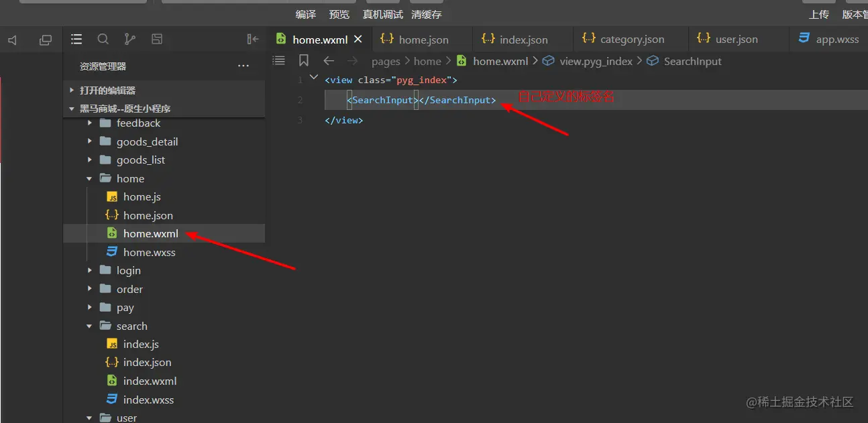The image size is (868, 423).
Task: Collapse the sidebar with the arrow icon
Action: pyautogui.click(x=253, y=40)
